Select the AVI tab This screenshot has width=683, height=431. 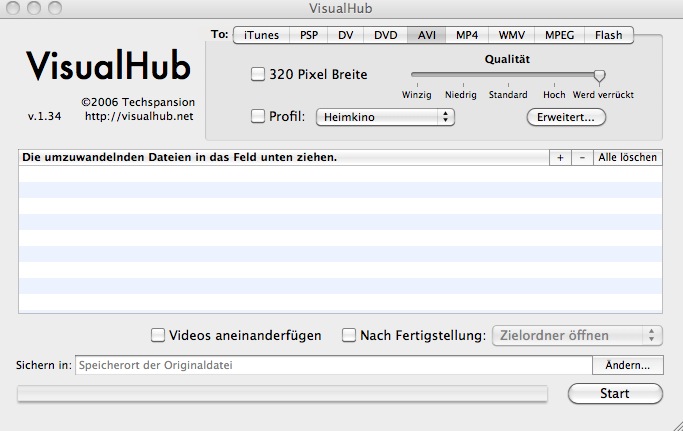click(x=426, y=35)
